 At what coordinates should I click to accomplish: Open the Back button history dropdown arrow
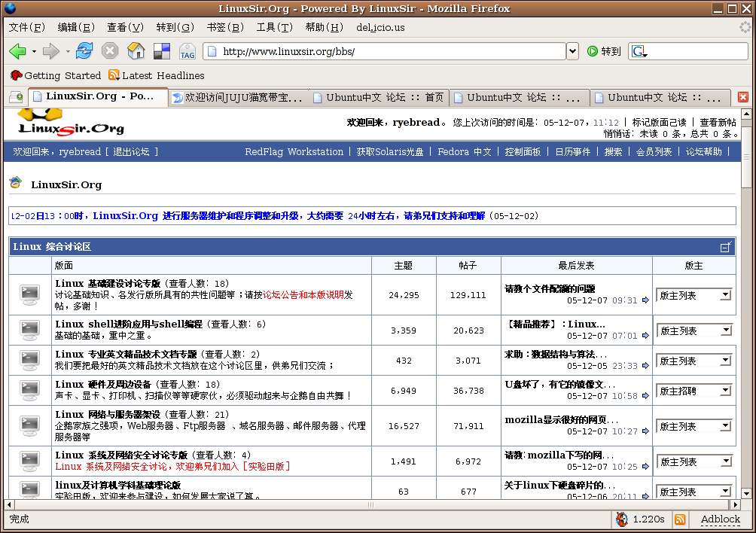(34, 51)
